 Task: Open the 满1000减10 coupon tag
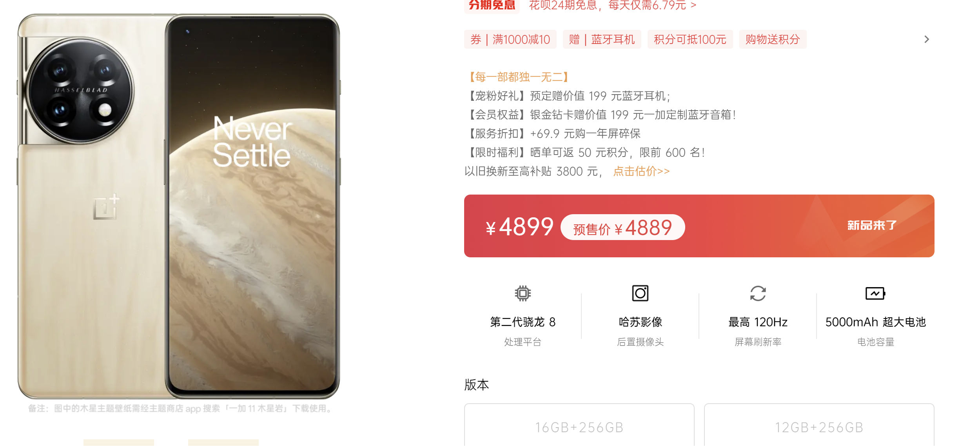click(510, 39)
